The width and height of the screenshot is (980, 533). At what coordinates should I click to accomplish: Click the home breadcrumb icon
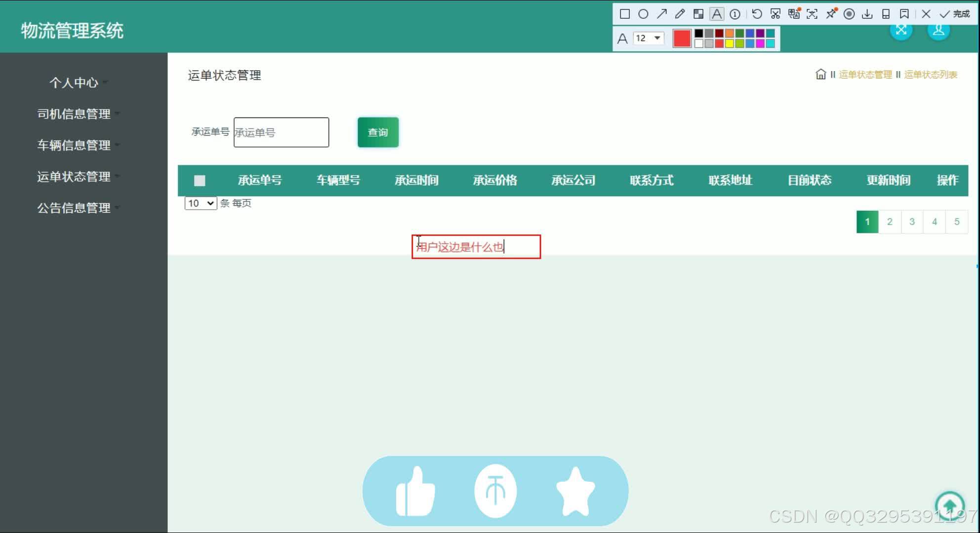820,75
